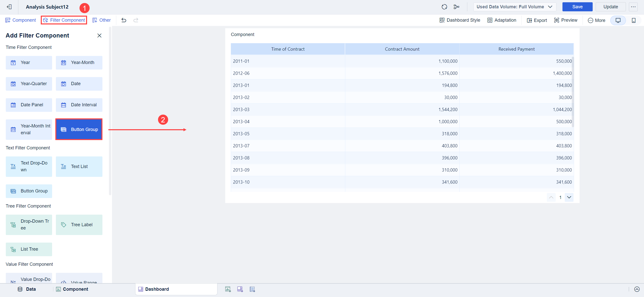Click the exit editor arrow in the top-left corner
The height and width of the screenshot is (297, 644).
tap(9, 7)
